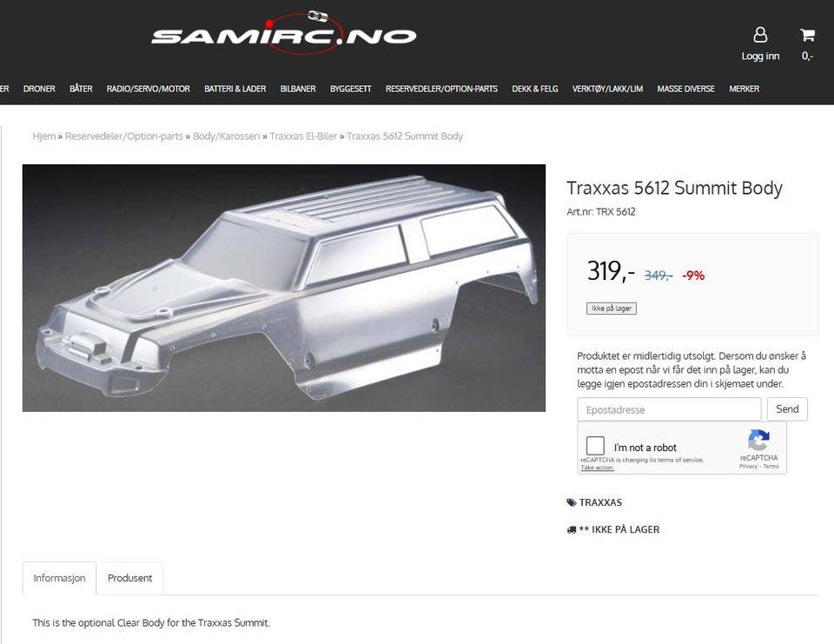
Task: Open the DRONER menu
Action: point(39,89)
